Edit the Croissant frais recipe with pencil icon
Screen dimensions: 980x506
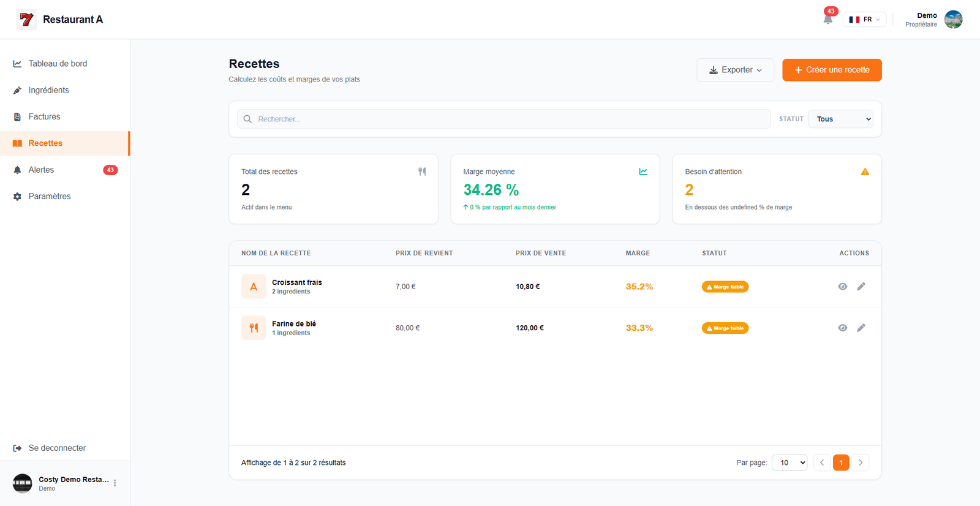(861, 287)
